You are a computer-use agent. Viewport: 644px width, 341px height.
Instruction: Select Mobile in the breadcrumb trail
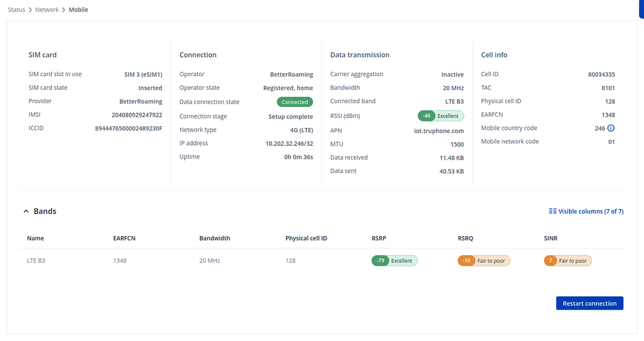pos(79,10)
